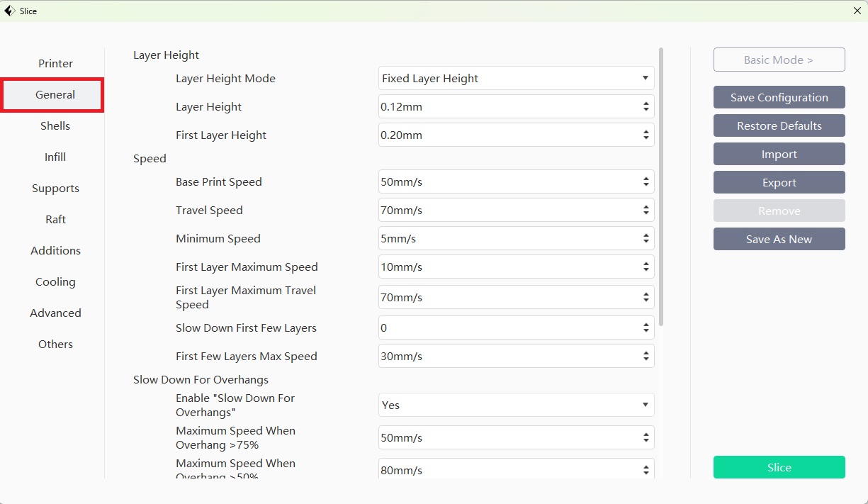
Task: Switch to Basic Mode
Action: (779, 60)
